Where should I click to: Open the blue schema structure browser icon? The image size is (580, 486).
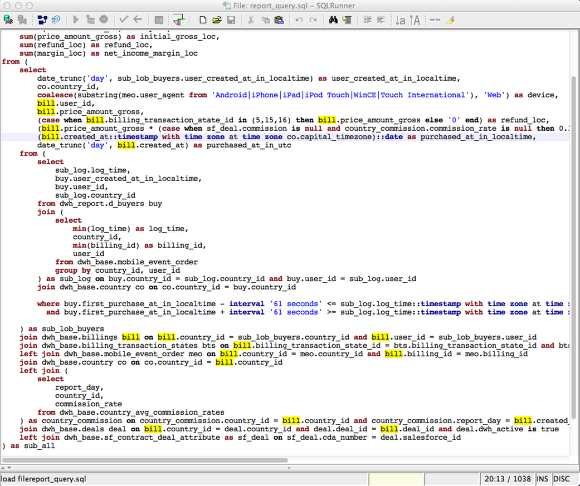tap(43, 20)
